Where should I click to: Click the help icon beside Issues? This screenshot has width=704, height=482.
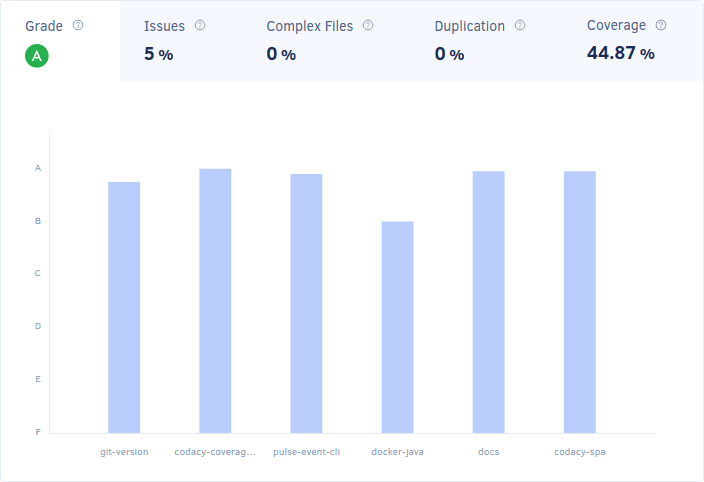click(x=200, y=25)
